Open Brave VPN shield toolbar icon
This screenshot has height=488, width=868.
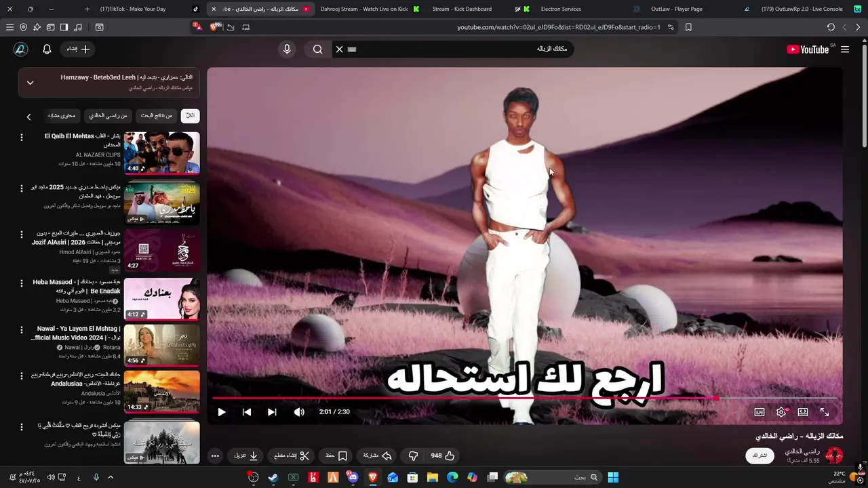click(24, 27)
